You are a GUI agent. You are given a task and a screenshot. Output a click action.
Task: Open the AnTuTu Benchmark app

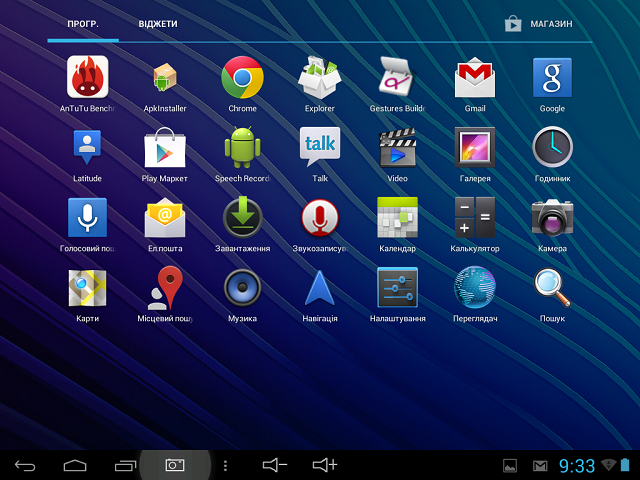87,78
